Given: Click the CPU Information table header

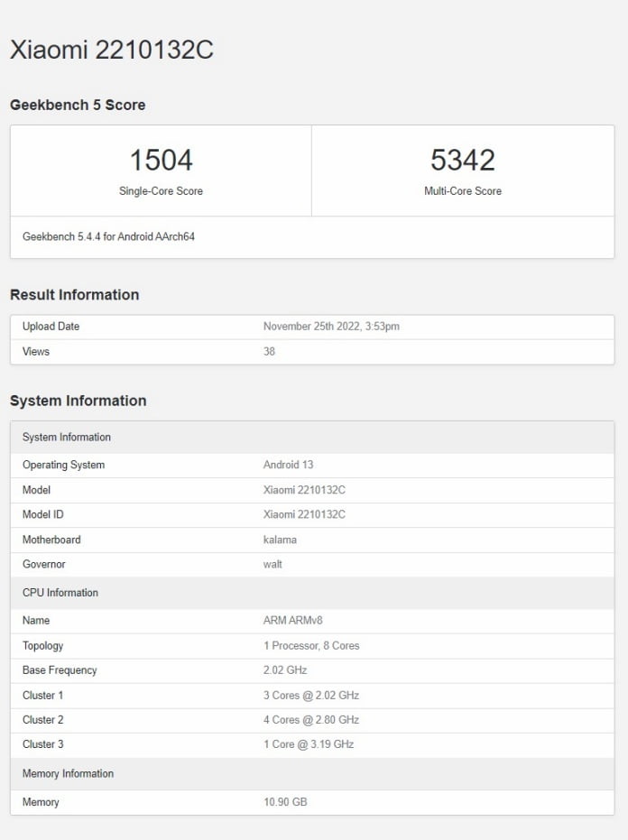Looking at the screenshot, I should coord(60,593).
